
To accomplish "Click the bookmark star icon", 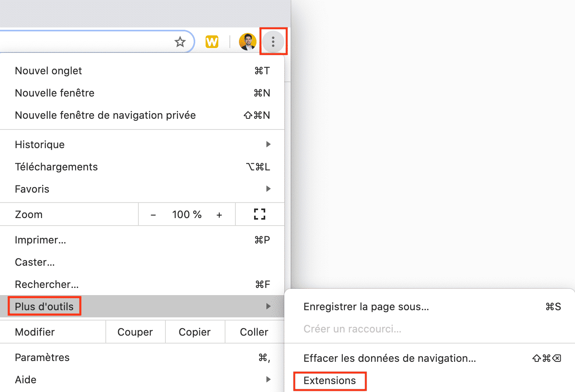I will pyautogui.click(x=180, y=42).
